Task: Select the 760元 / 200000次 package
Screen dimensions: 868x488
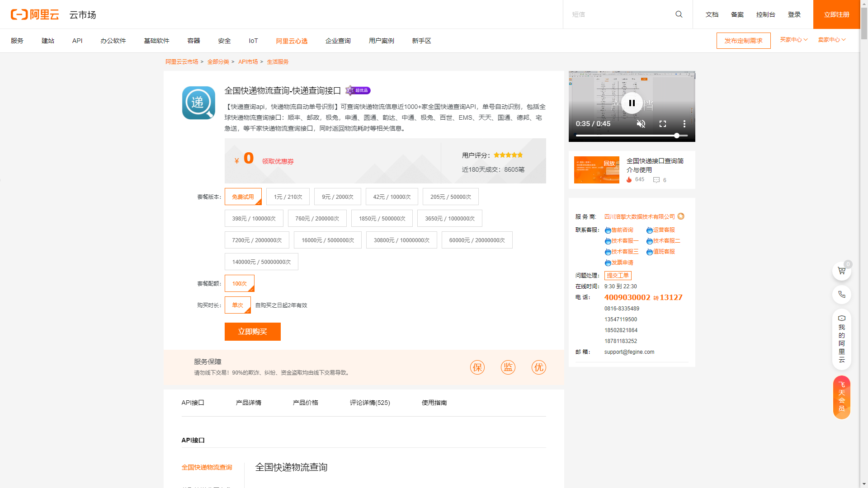Action: [x=317, y=218]
